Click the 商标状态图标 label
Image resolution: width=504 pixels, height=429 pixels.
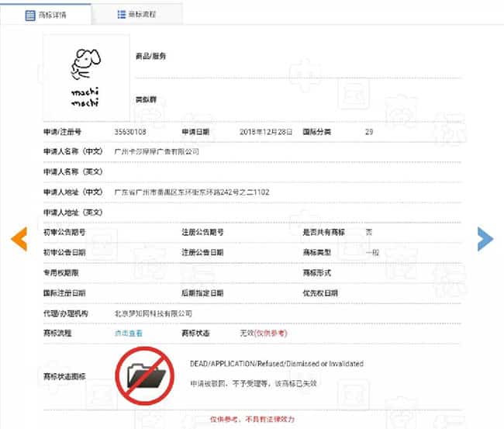[x=64, y=376]
